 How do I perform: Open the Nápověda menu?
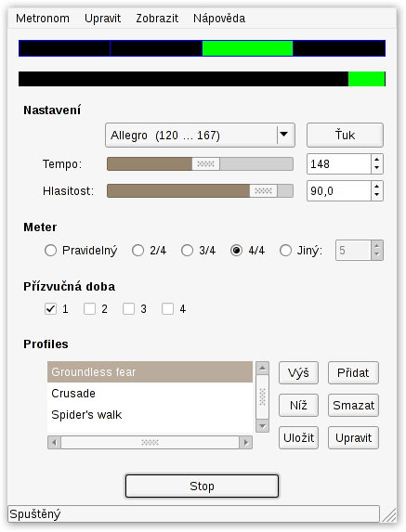point(219,18)
